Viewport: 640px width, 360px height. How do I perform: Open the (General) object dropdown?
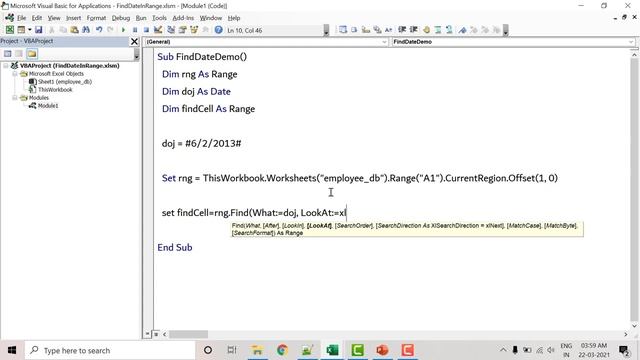coord(384,42)
